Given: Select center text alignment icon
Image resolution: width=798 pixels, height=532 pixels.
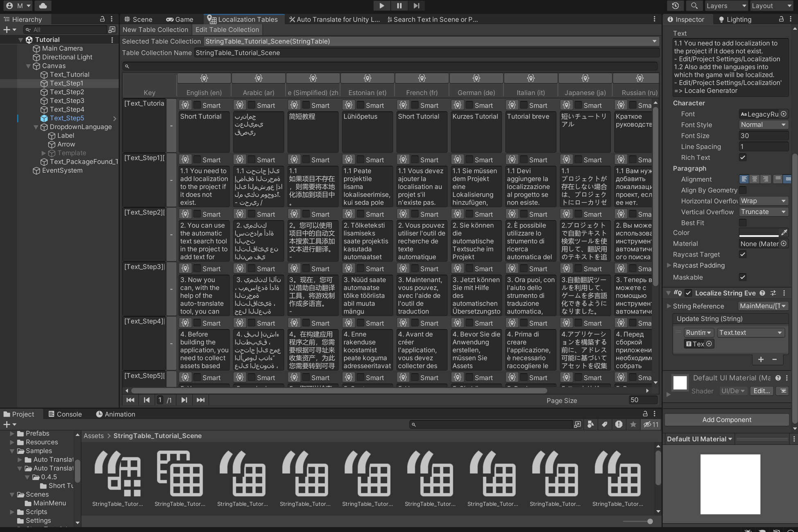Looking at the screenshot, I should point(755,179).
